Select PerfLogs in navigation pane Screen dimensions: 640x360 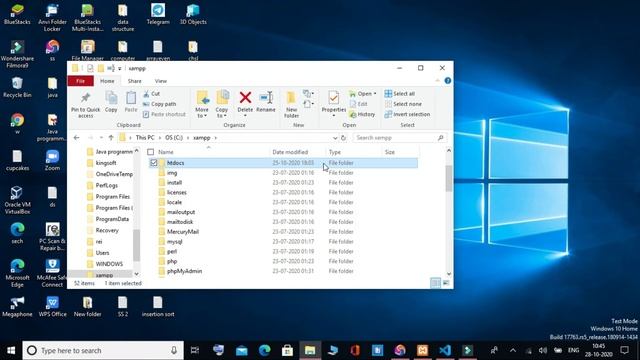[x=107, y=186]
